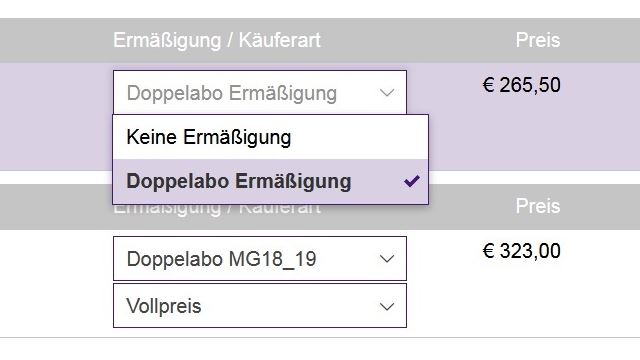Click the partially hidden Ermäßigung / Käuferart header
640x360 pixels.
coord(217,209)
